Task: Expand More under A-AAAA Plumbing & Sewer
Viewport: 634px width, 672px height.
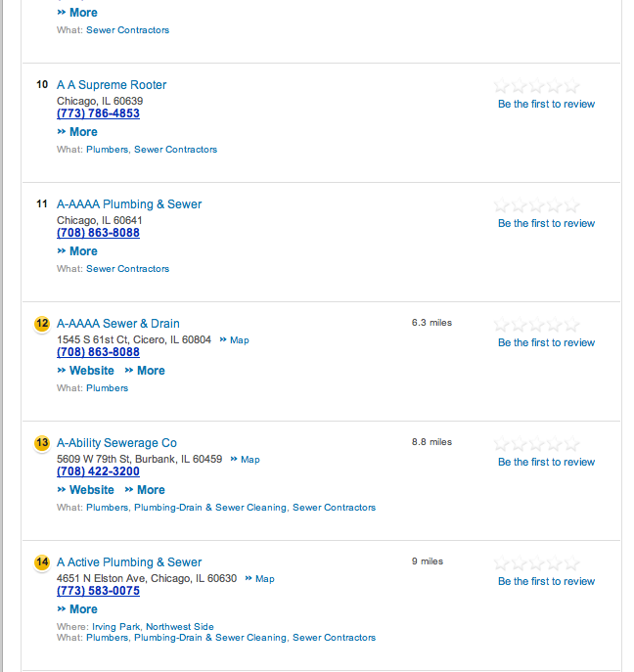Action: (77, 251)
